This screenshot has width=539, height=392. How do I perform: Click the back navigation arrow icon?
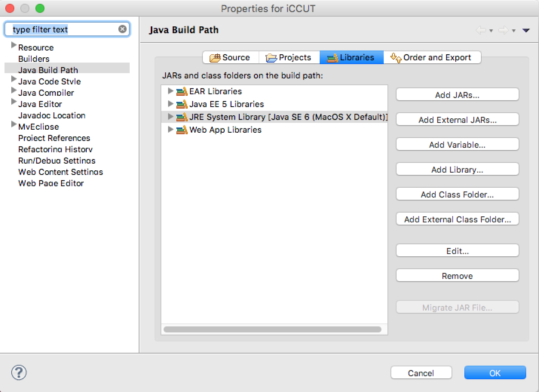pos(481,30)
